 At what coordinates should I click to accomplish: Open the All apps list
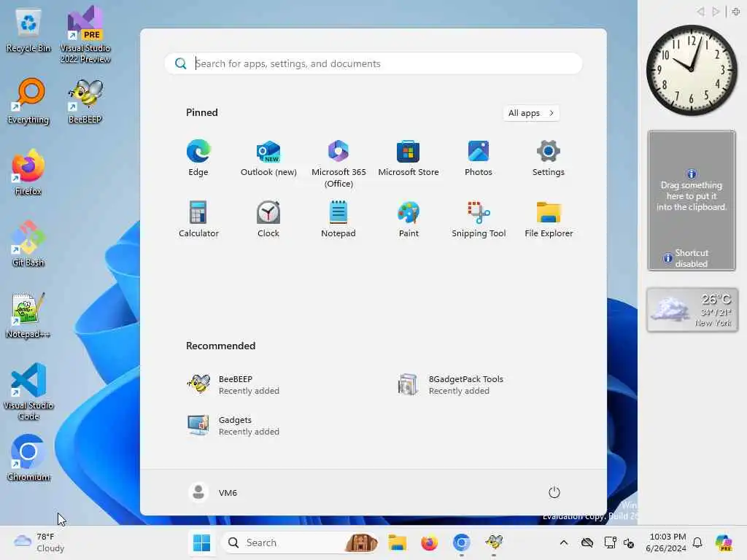[531, 113]
